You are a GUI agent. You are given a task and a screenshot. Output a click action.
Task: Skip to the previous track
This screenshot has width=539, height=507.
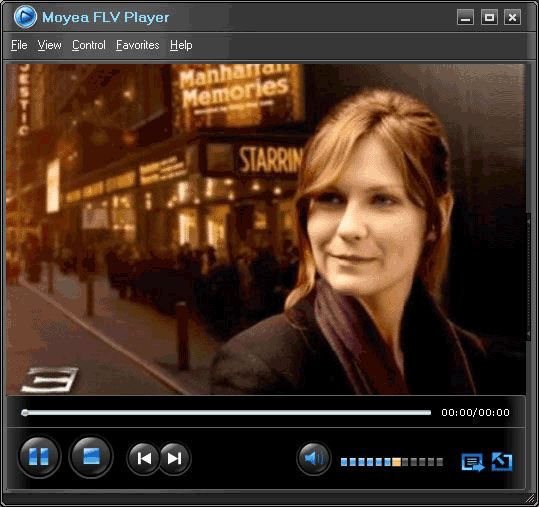coord(144,459)
